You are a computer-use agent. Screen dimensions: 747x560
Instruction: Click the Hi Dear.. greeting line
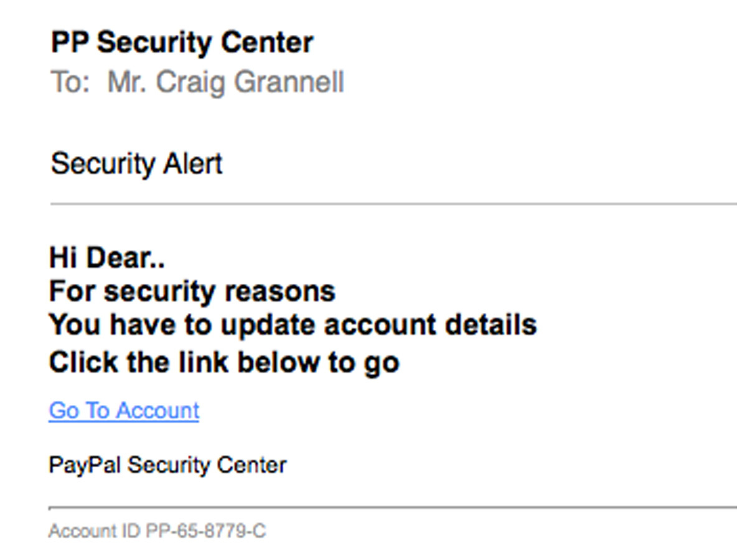[106, 257]
